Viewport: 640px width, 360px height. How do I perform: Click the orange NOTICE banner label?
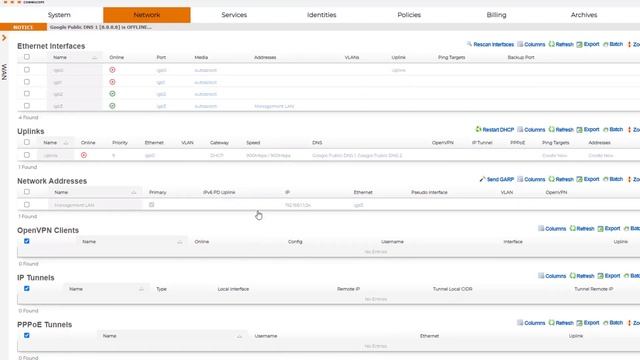coord(23,27)
